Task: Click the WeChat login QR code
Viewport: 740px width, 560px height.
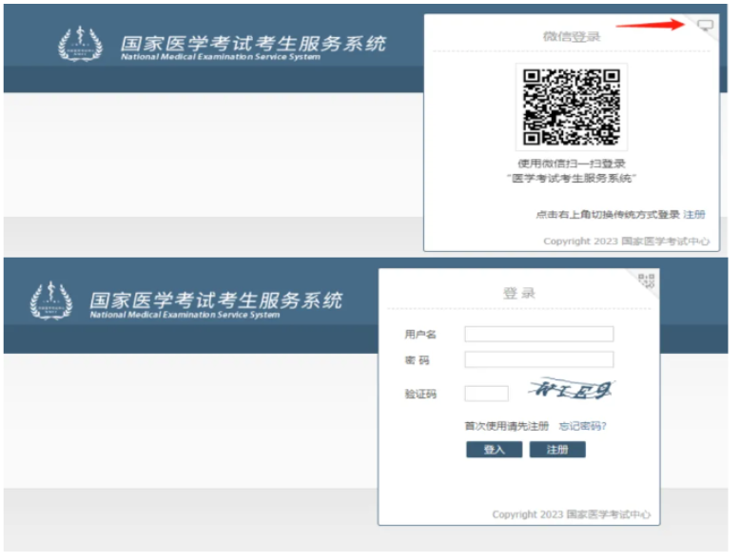Action: 571,107
